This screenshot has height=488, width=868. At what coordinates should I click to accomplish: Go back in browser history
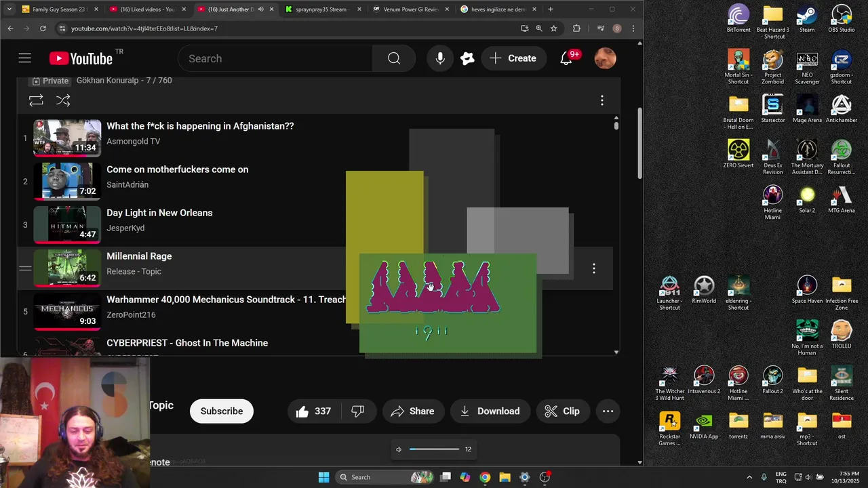(10, 28)
